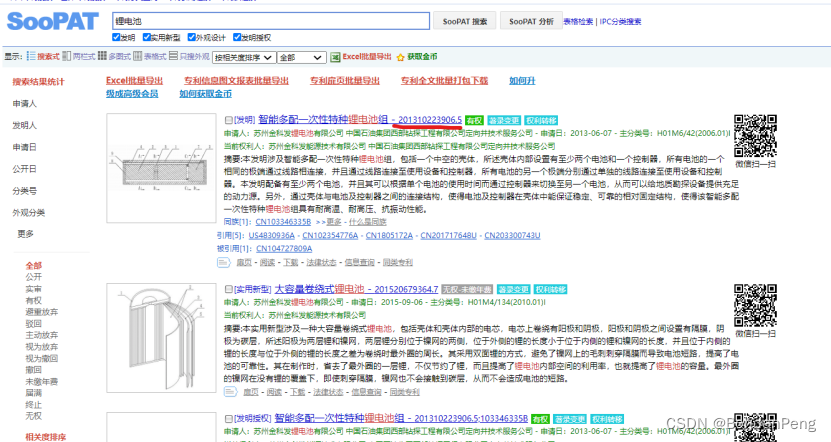
Task: Click 无权-未缴年费 badge on second result
Action: coord(467,289)
